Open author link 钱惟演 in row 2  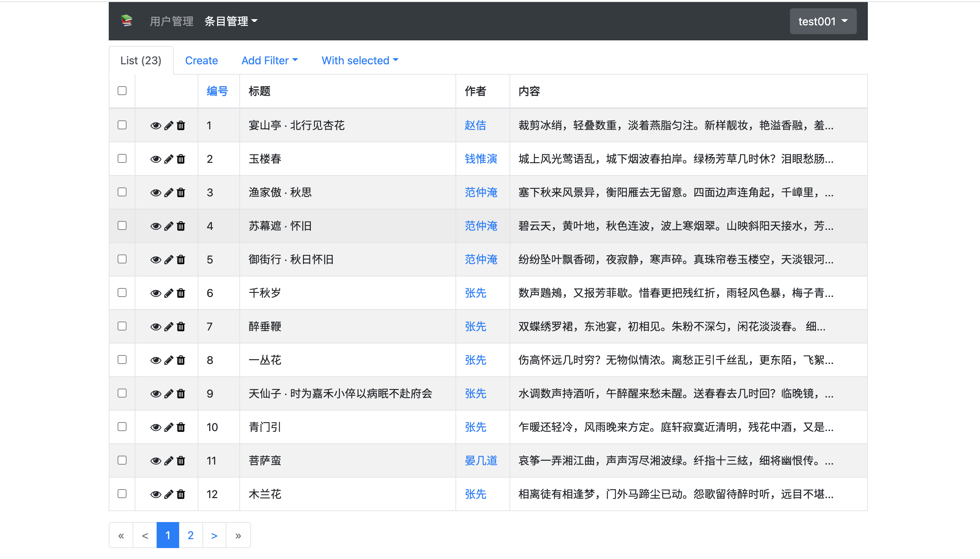pos(480,159)
